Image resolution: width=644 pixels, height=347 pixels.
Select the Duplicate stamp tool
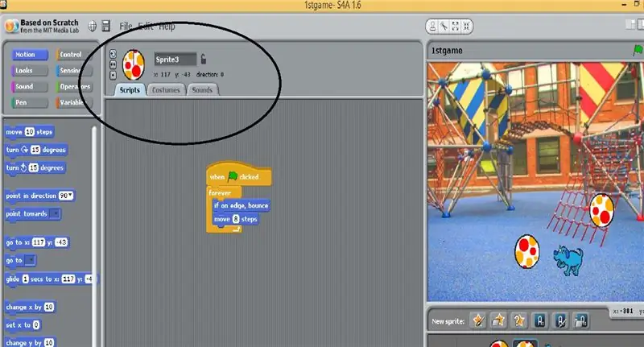[x=432, y=27]
